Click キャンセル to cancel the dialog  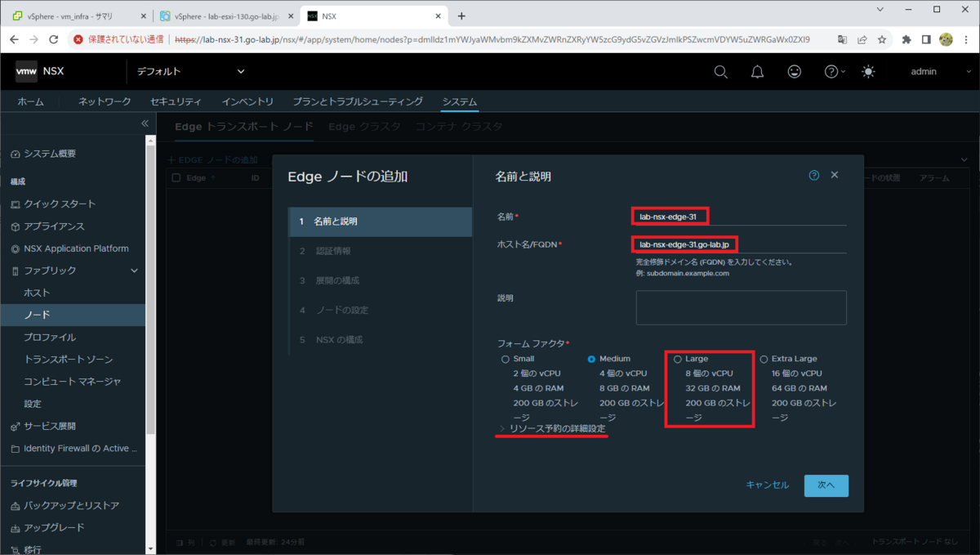click(x=768, y=486)
